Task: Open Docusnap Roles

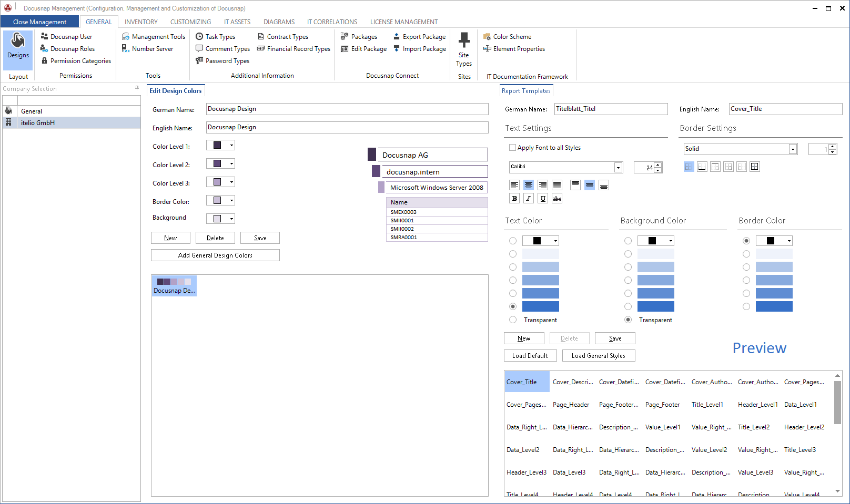Action: (68, 49)
